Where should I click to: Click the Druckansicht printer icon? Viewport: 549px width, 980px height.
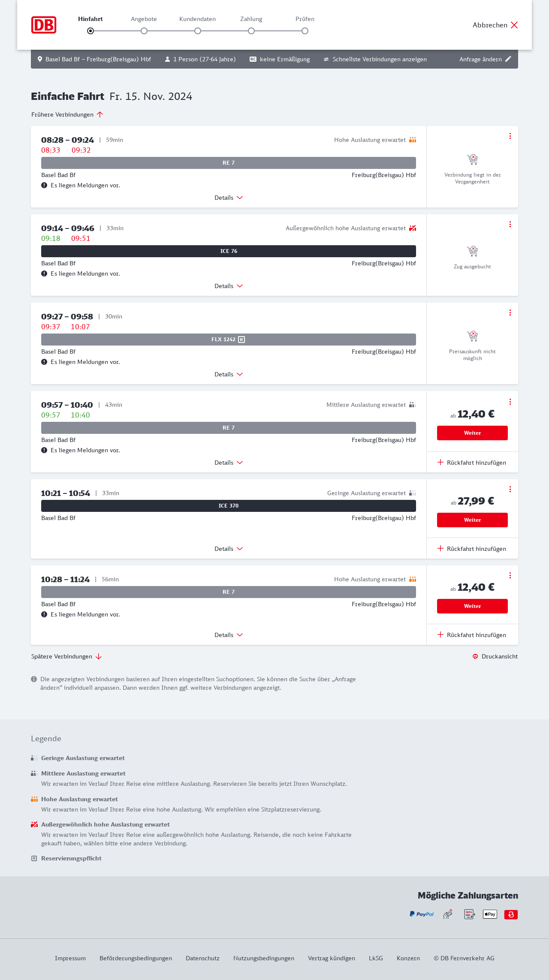(475, 656)
